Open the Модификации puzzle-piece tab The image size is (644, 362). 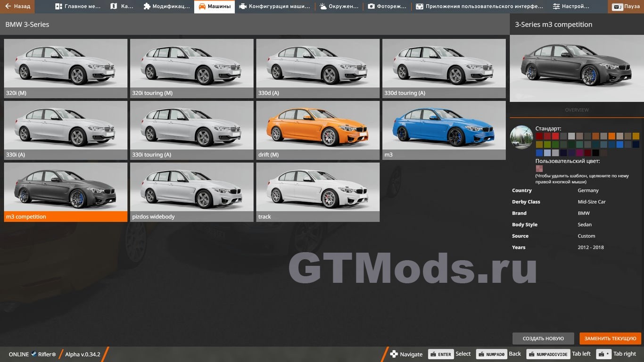166,7
